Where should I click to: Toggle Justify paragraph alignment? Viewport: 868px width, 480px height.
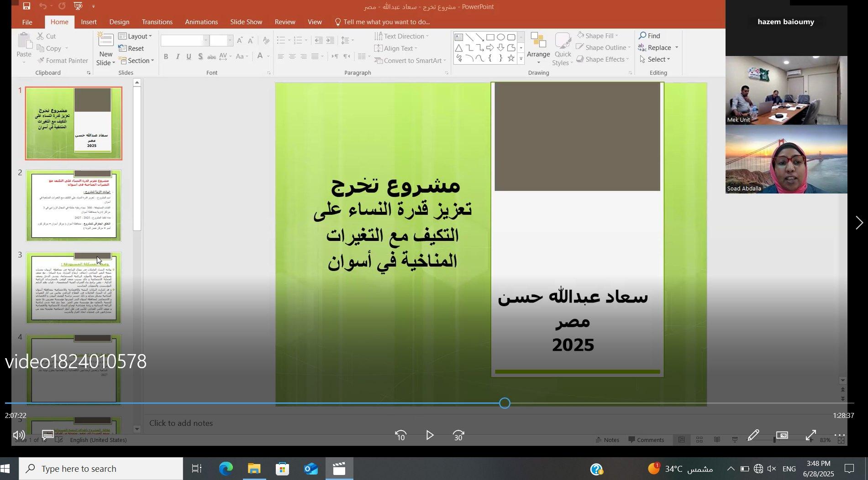pyautogui.click(x=315, y=57)
